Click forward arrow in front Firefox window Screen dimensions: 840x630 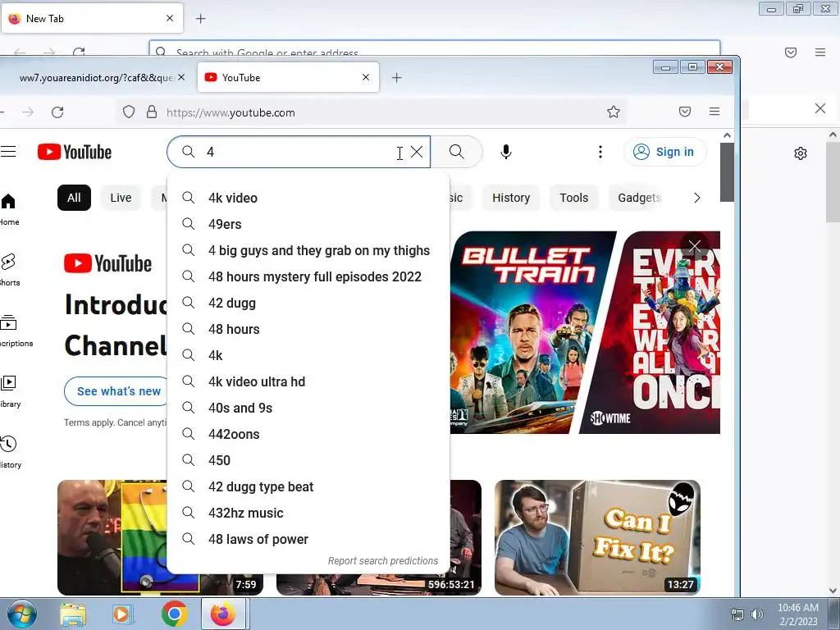(28, 112)
